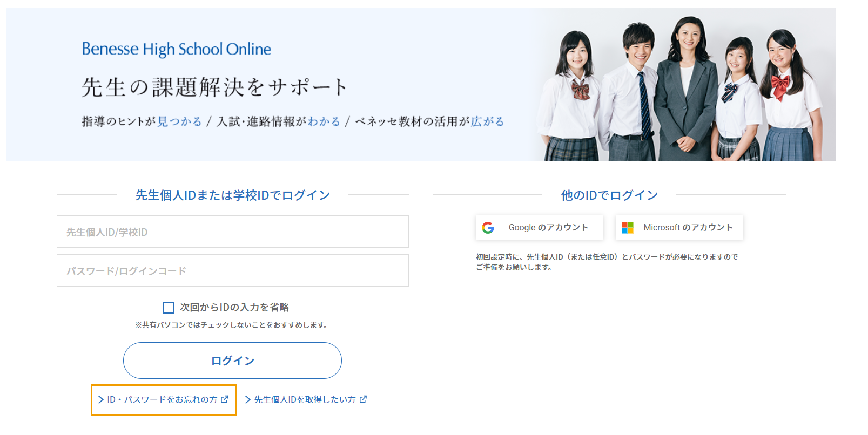Click external-link icon beside 先生個人IDを取得したい方
Viewport: 868px width, 435px height.
[363, 399]
